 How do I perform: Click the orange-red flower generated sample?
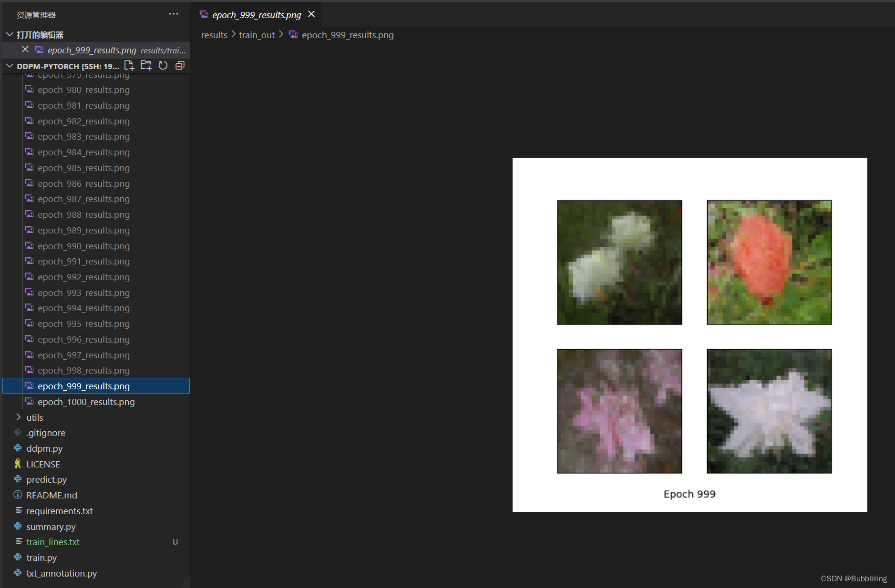click(x=769, y=263)
